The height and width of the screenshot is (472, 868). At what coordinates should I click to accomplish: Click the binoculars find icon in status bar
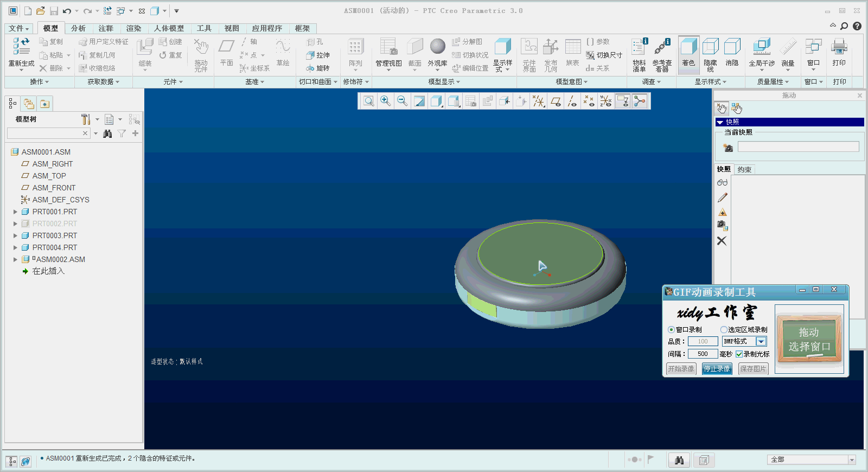(679, 460)
